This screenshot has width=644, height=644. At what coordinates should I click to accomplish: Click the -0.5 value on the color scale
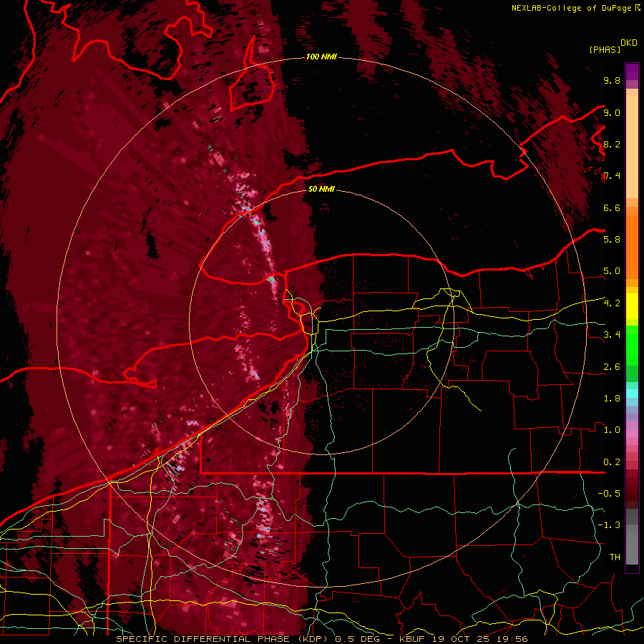[609, 494]
